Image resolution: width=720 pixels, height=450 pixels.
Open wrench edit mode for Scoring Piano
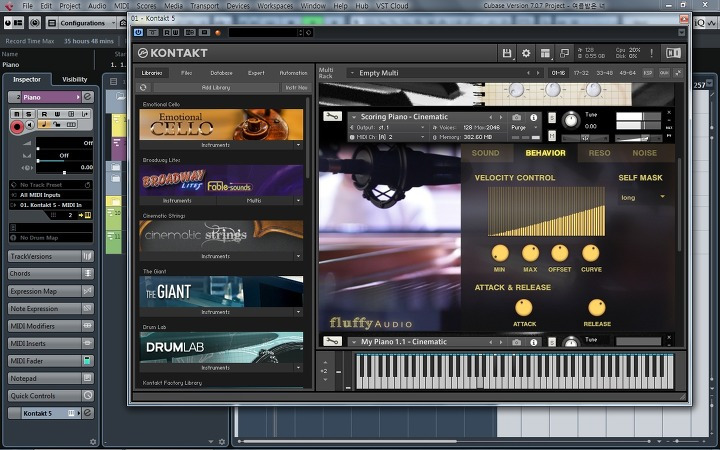pyautogui.click(x=332, y=117)
